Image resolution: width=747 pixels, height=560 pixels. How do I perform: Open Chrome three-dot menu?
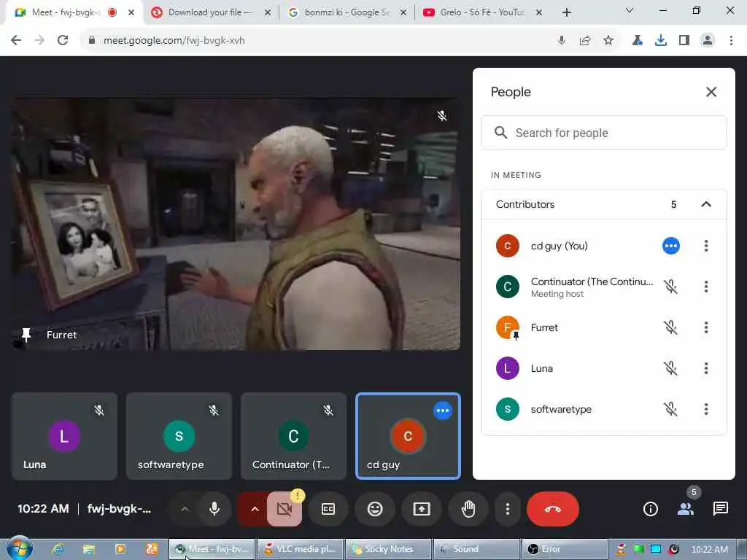731,41
